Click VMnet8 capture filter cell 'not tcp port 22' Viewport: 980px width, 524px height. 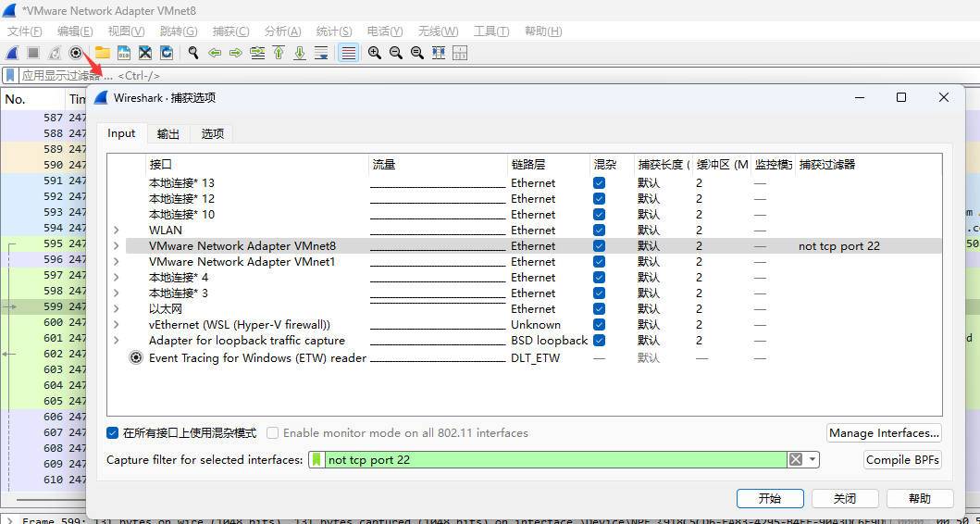click(x=838, y=246)
